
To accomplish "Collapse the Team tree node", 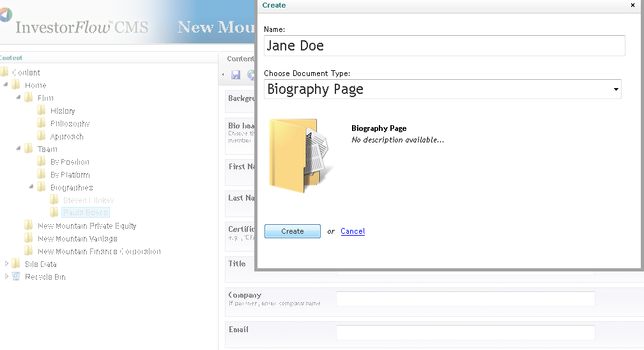I will click(19, 148).
